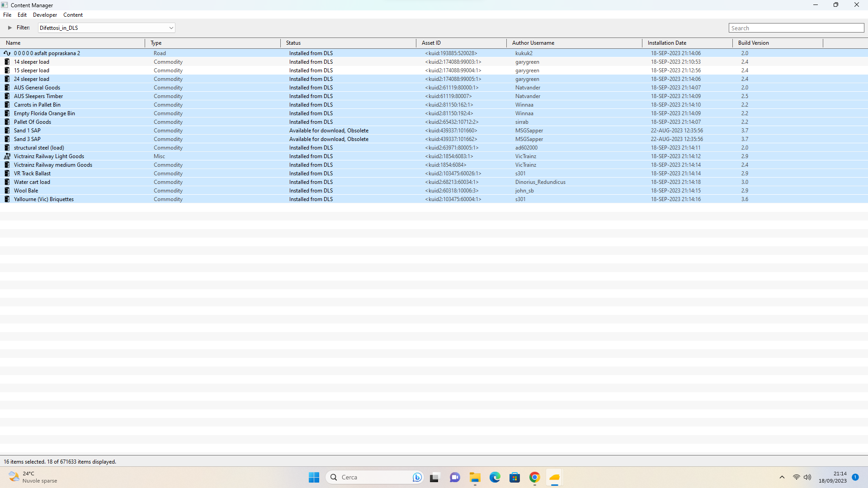This screenshot has height=488, width=868.
Task: Click the commodity icon beside AUS Sleepers Timber
Action: click(7, 96)
